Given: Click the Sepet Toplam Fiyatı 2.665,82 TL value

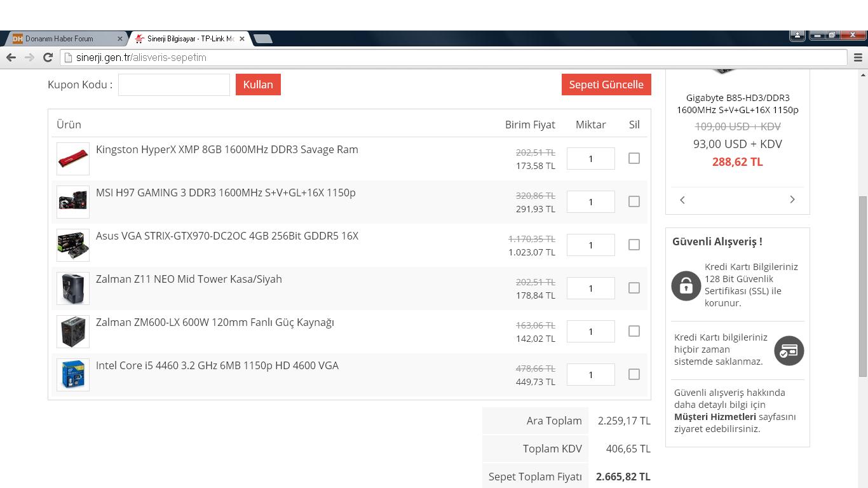Looking at the screenshot, I should 623,477.
